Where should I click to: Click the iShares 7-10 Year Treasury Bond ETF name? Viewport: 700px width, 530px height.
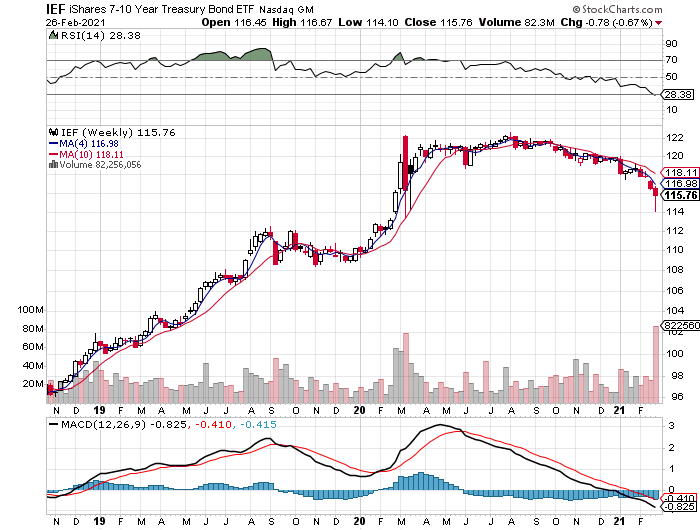coord(162,9)
